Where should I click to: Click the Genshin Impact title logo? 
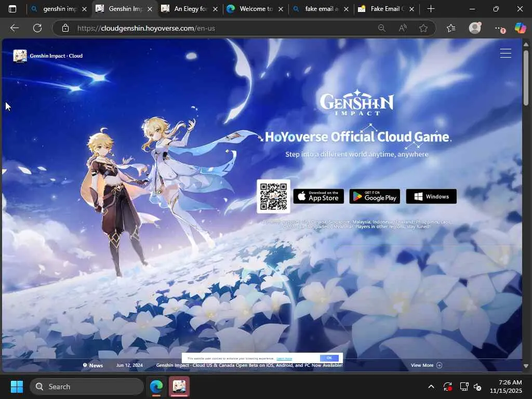click(x=356, y=103)
